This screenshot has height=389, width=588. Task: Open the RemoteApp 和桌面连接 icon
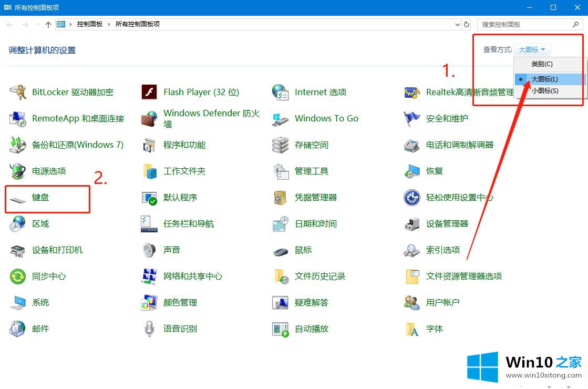(x=18, y=118)
